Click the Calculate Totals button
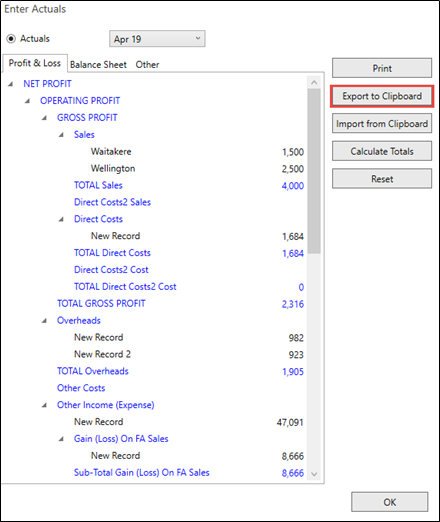The width and height of the screenshot is (440, 522). [x=382, y=151]
